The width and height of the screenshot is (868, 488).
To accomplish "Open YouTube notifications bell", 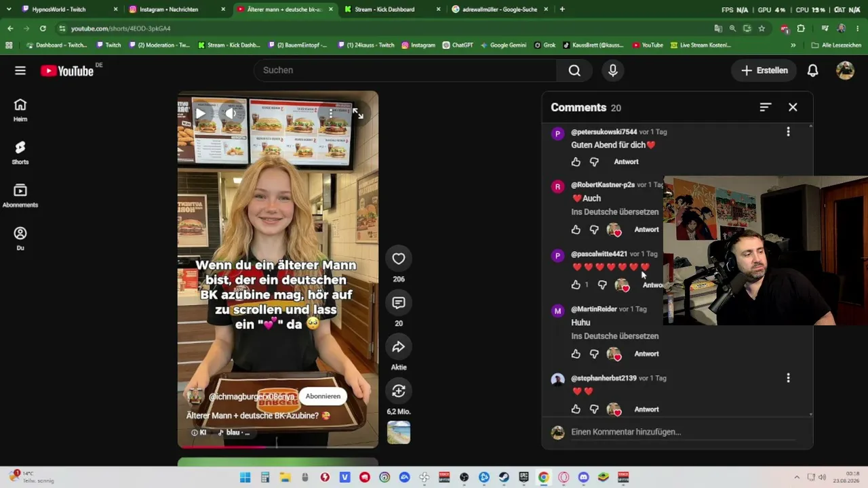I will (x=812, y=70).
